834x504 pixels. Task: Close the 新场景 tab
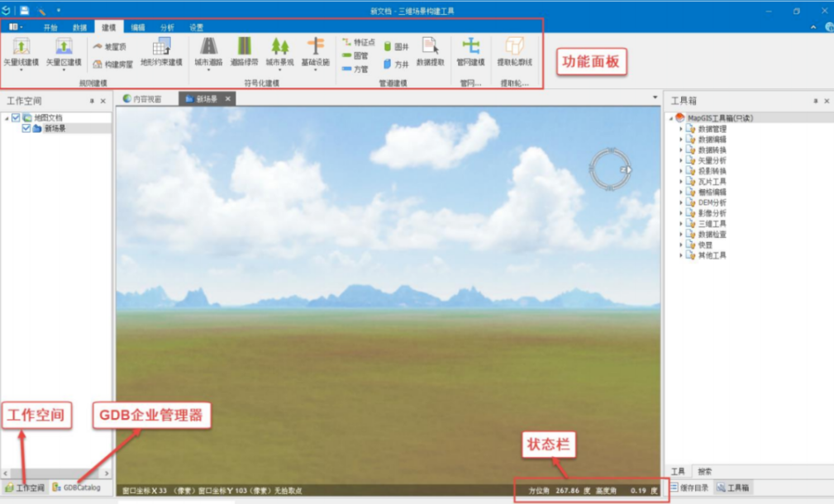tap(228, 99)
